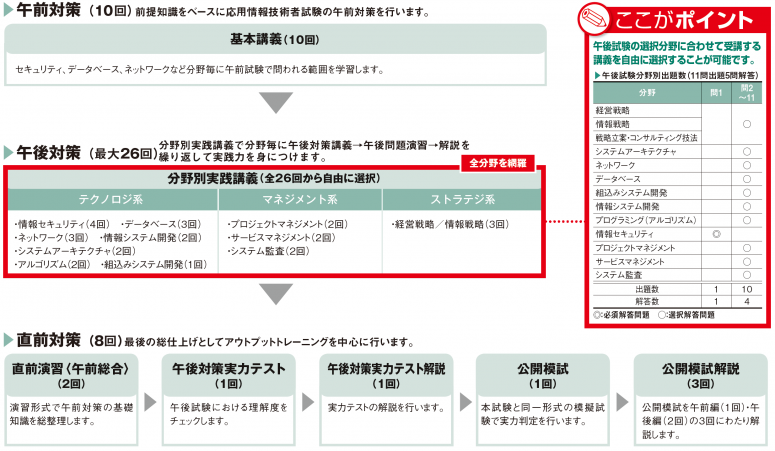
Task: Click the red 全分野を網羅 label
Action: [x=504, y=161]
